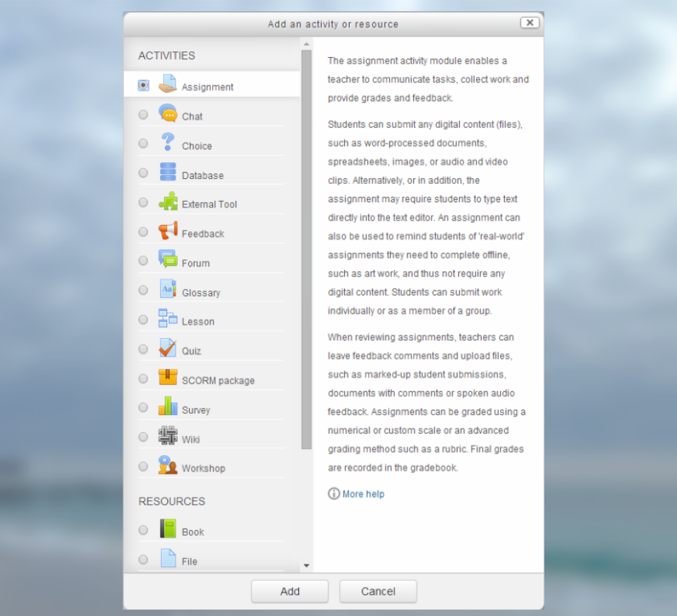Screen dimensions: 677x616
Task: Click the ACTIVITIES section heading
Action: tap(166, 56)
